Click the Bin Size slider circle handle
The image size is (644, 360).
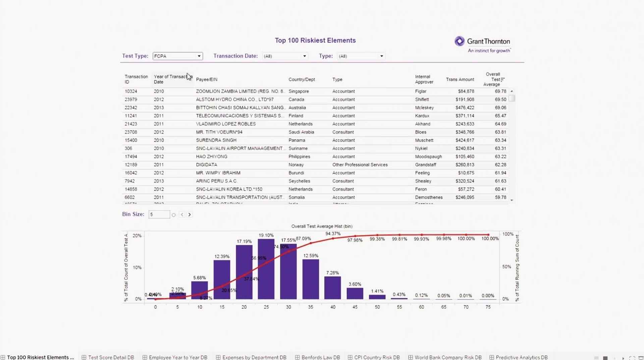[x=173, y=215]
